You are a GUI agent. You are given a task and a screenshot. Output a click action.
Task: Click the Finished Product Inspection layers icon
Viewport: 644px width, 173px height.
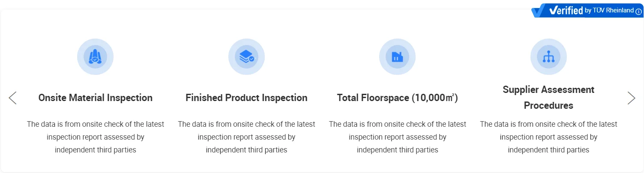pyautogui.click(x=246, y=57)
